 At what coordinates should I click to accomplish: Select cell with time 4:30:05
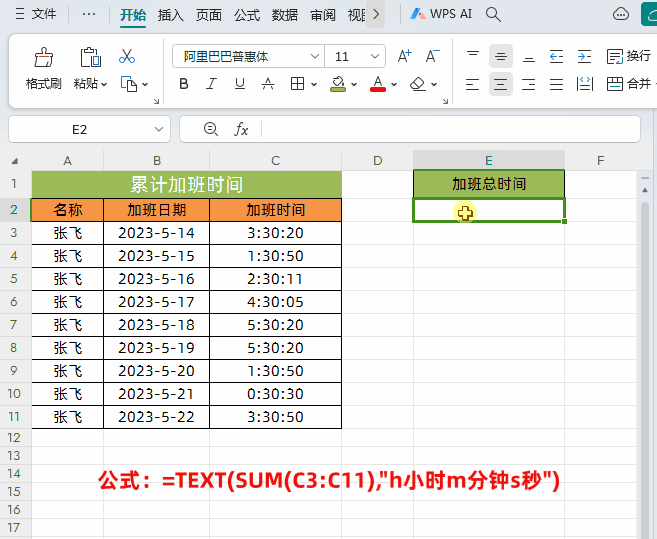275,302
